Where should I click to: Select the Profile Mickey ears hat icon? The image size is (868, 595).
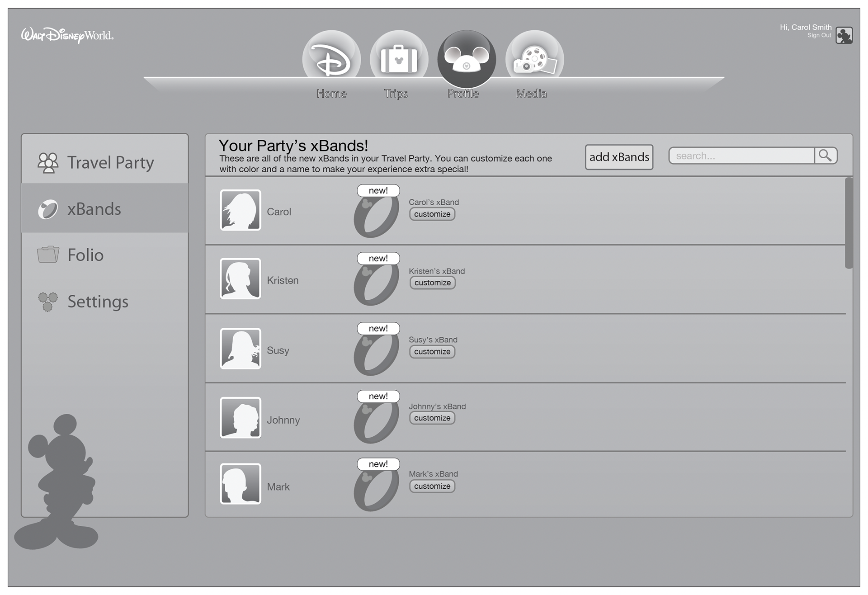coord(466,60)
